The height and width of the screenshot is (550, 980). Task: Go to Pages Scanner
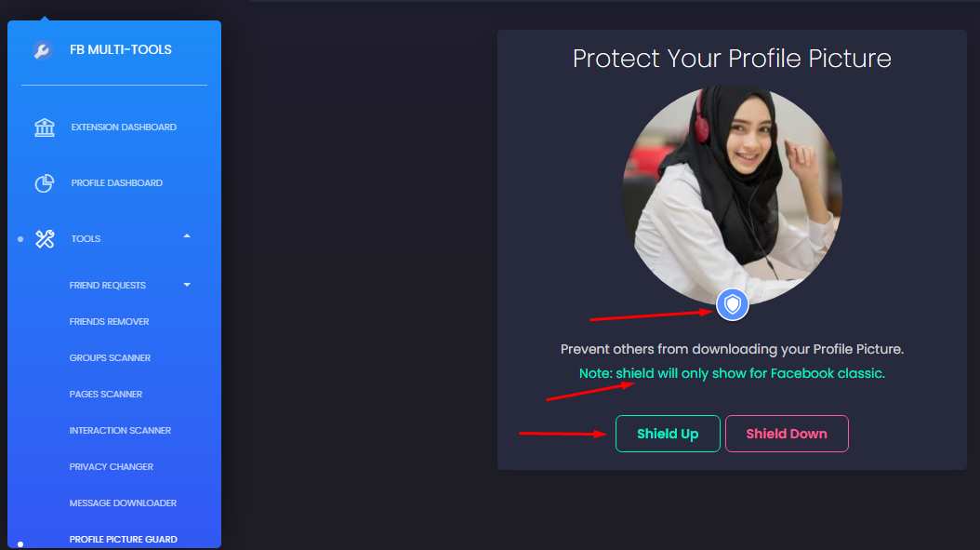[106, 395]
